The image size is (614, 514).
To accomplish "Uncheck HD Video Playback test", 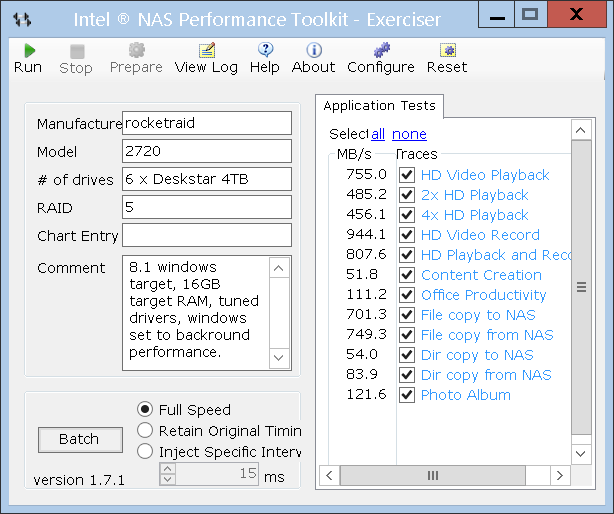I will (407, 175).
